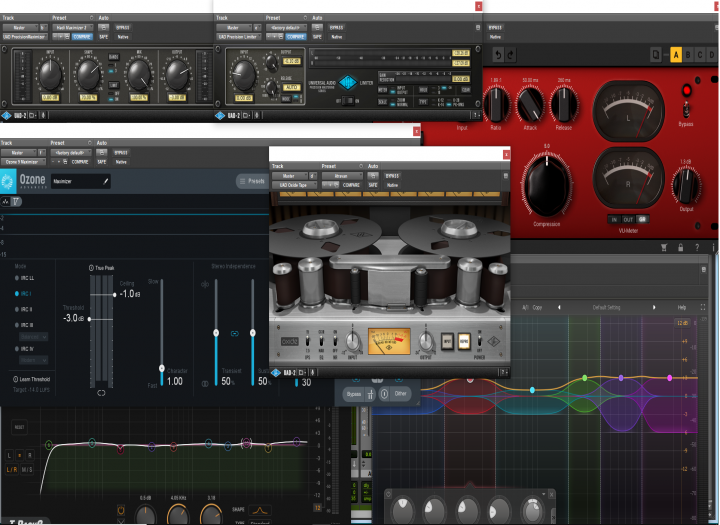The height and width of the screenshot is (525, 720).
Task: Open Ozone Presets button
Action: coord(252,181)
